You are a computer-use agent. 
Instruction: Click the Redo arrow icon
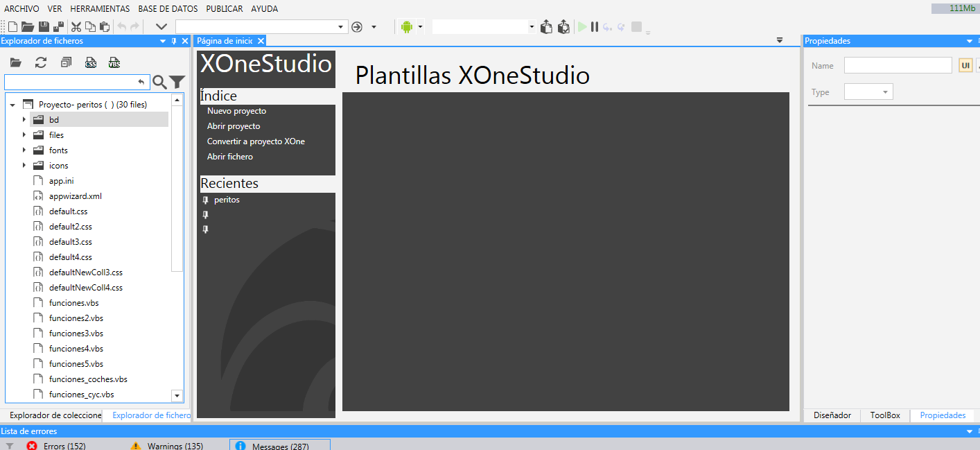tap(134, 27)
